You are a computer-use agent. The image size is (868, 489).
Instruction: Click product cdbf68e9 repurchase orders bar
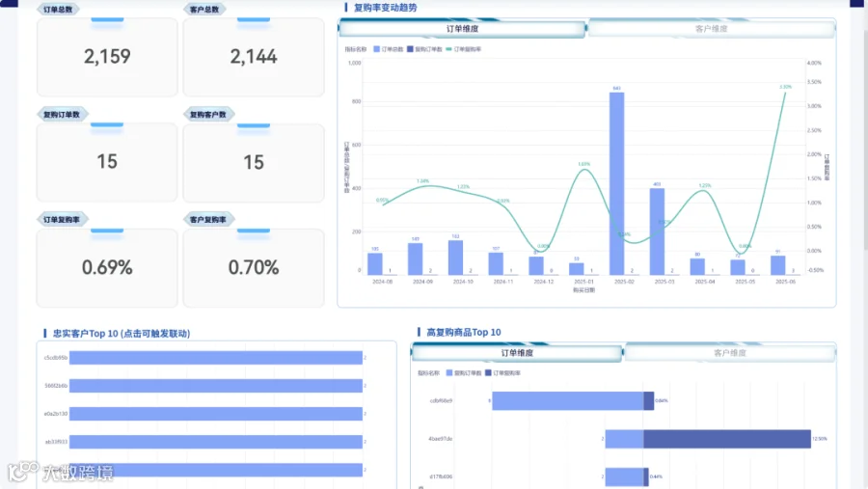tap(568, 401)
